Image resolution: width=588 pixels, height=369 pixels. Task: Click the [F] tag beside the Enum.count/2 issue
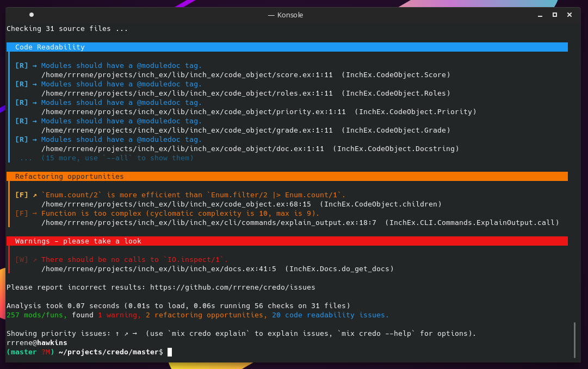[21, 195]
